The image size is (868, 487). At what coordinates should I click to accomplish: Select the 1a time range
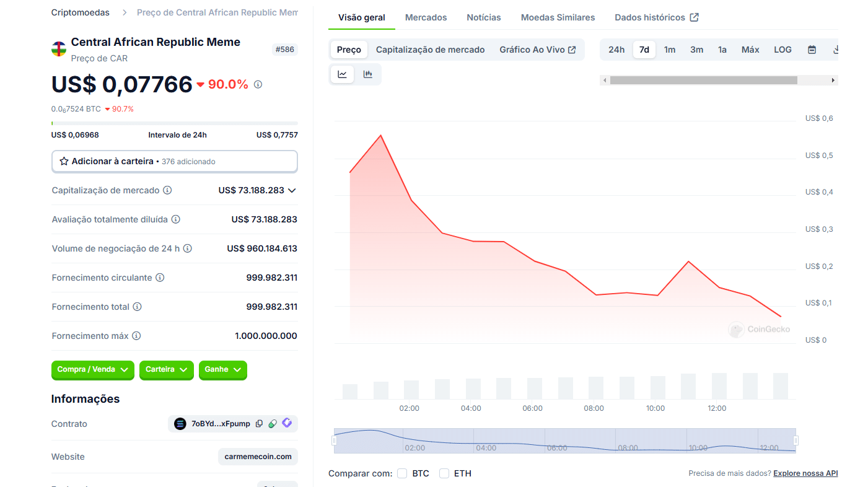722,50
